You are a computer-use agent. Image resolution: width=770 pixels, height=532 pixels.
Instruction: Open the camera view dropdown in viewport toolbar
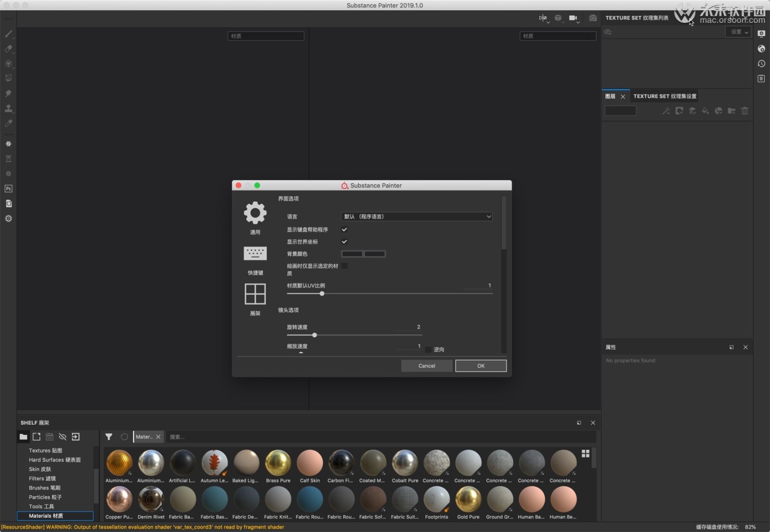coord(574,18)
